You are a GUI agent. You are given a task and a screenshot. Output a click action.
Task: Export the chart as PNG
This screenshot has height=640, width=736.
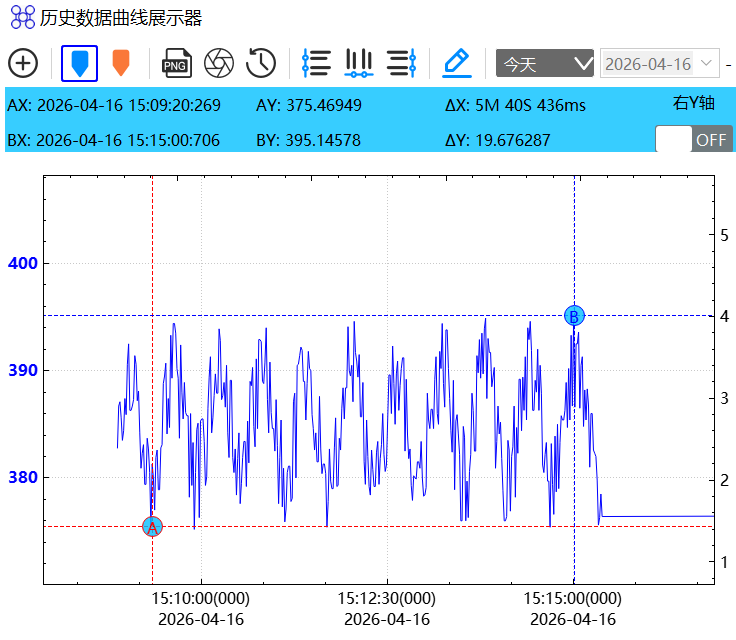176,63
